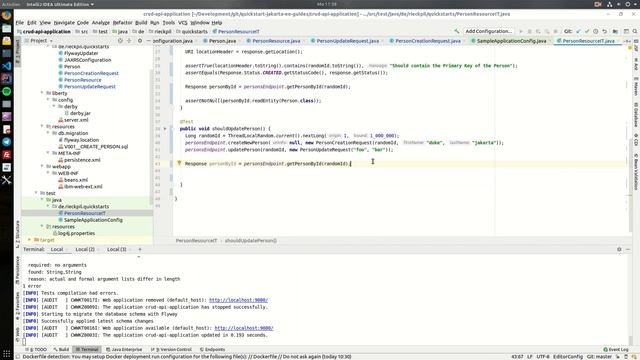Expand the target folder
This screenshot has width=640, height=360.
pos(30,240)
